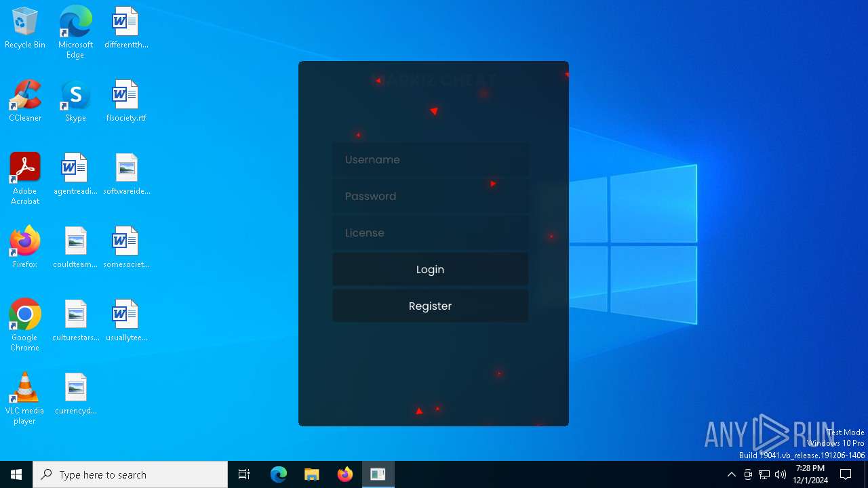Select the differentth... Word document
The image size is (868, 488).
pos(126,28)
